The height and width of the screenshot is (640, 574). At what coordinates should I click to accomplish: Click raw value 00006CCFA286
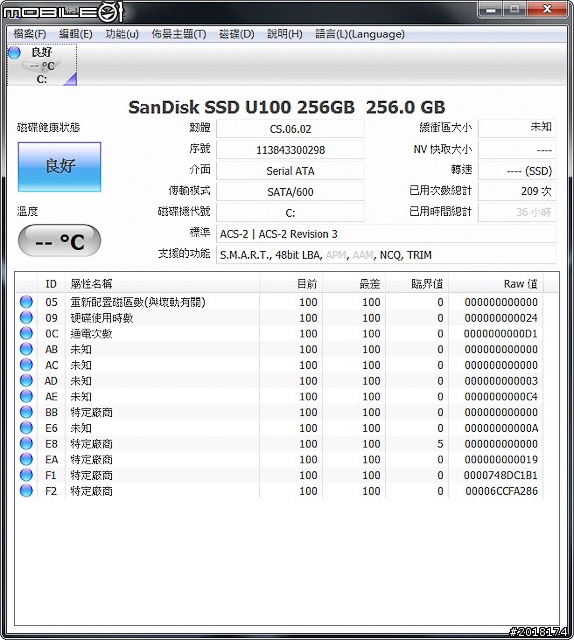(501, 491)
